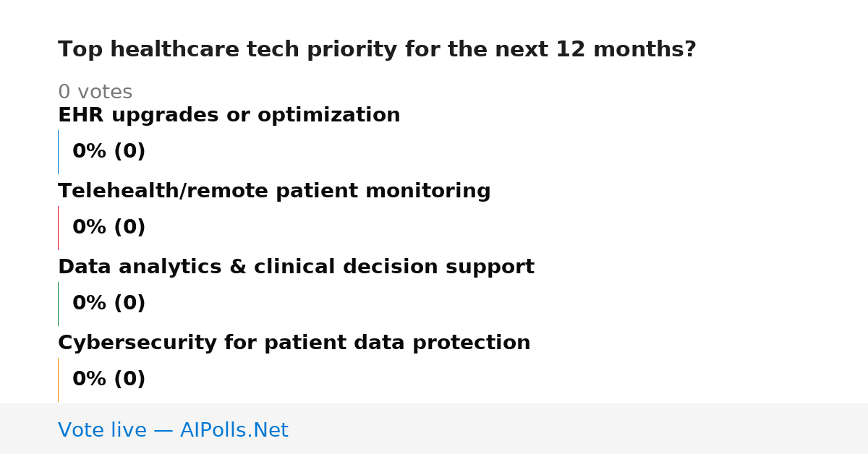868x454 pixels.
Task: Select the EHR upgrades or optimization option
Action: click(229, 116)
